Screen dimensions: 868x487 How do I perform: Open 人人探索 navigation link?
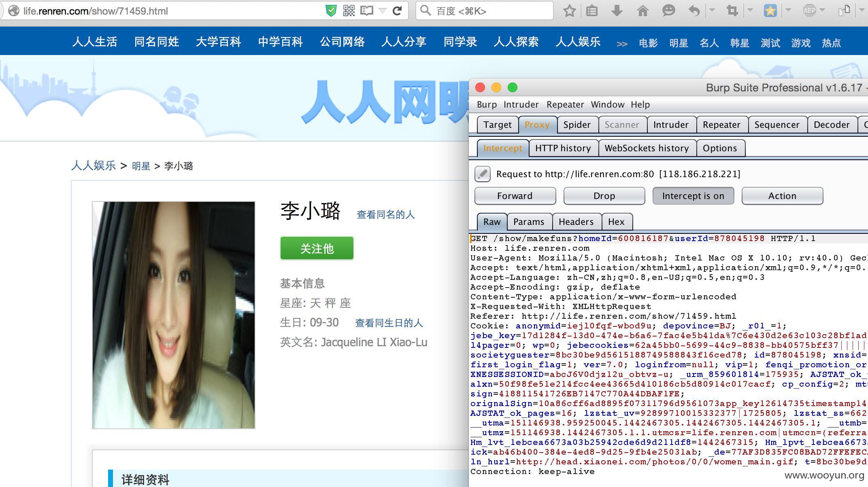516,42
